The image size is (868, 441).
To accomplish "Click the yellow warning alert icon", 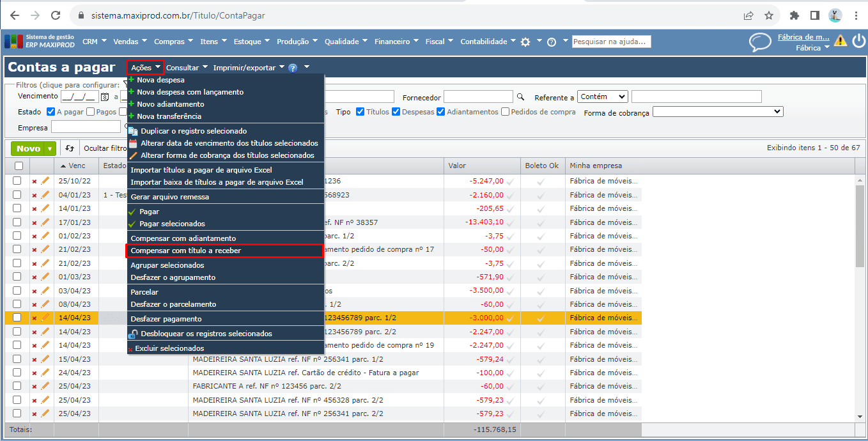I will pos(840,41).
